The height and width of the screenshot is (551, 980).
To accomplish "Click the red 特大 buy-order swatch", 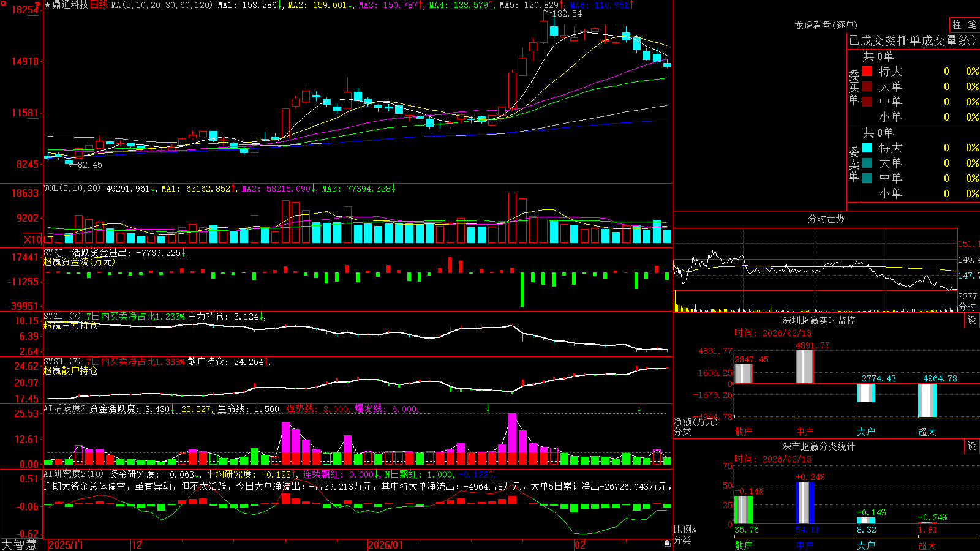I will 867,71.
